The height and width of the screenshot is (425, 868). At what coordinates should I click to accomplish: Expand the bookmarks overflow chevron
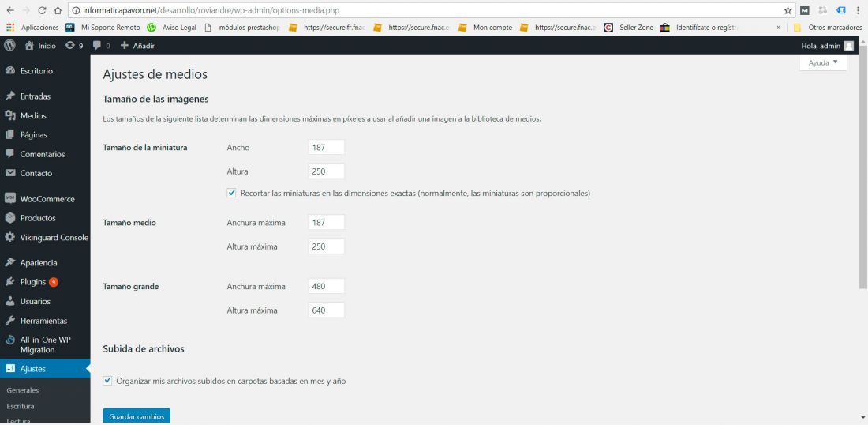pyautogui.click(x=779, y=27)
